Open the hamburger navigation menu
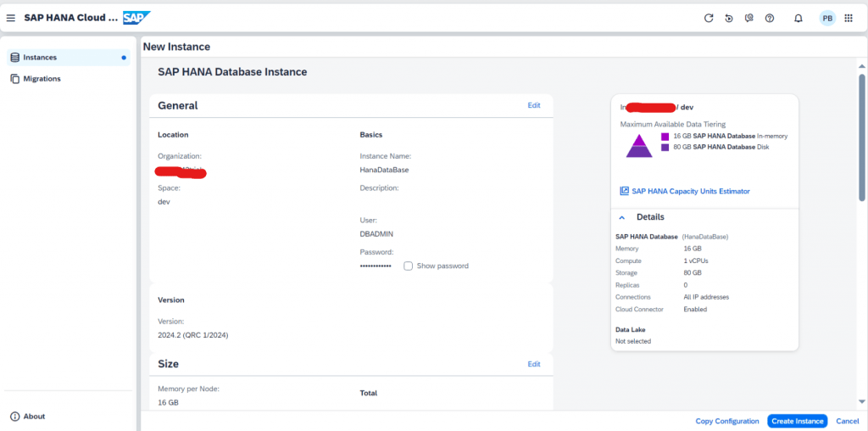This screenshot has width=868, height=431. click(x=11, y=19)
